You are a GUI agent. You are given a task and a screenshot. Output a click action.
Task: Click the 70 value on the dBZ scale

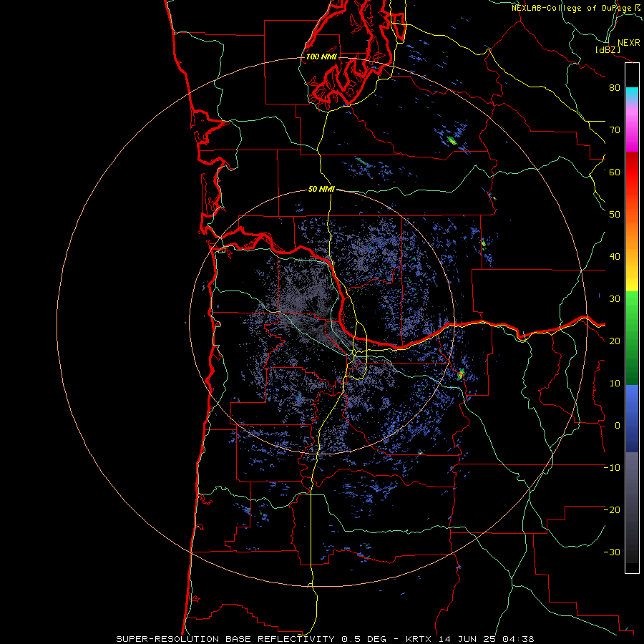click(615, 130)
